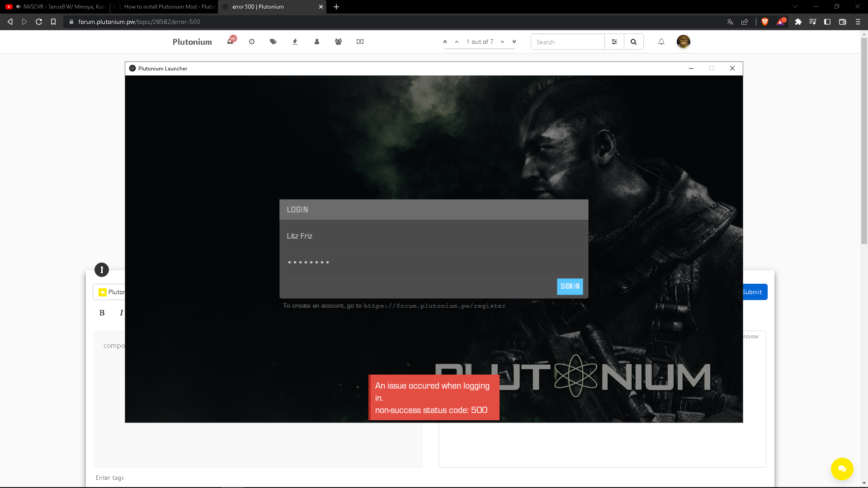Open the notifications bell
The image size is (868, 488).
661,42
